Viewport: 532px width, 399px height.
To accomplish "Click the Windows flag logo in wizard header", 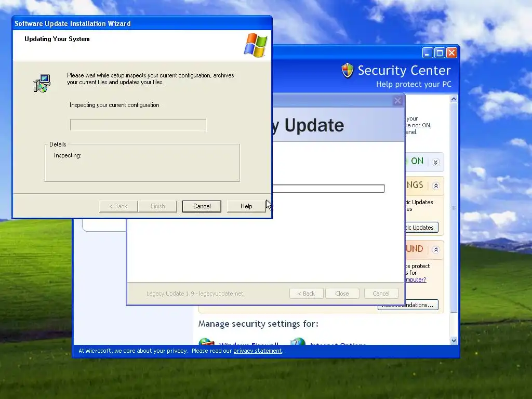I will (256, 45).
